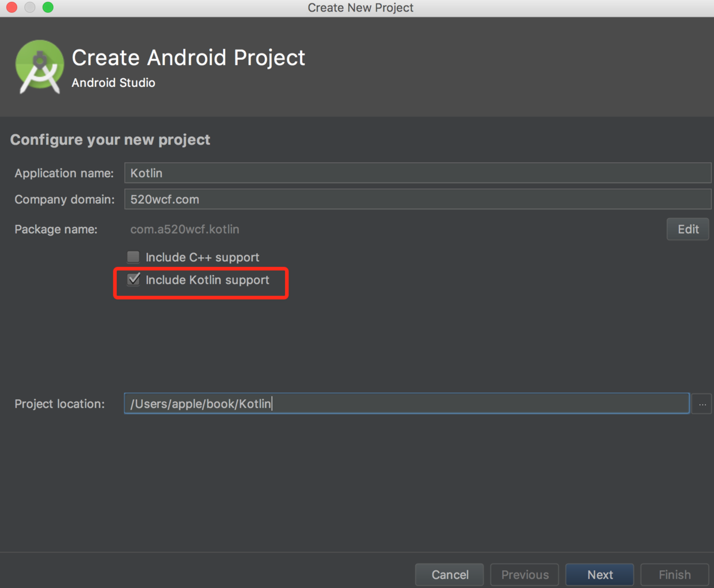Uncheck the Include Kotlin support checkbox

[133, 280]
